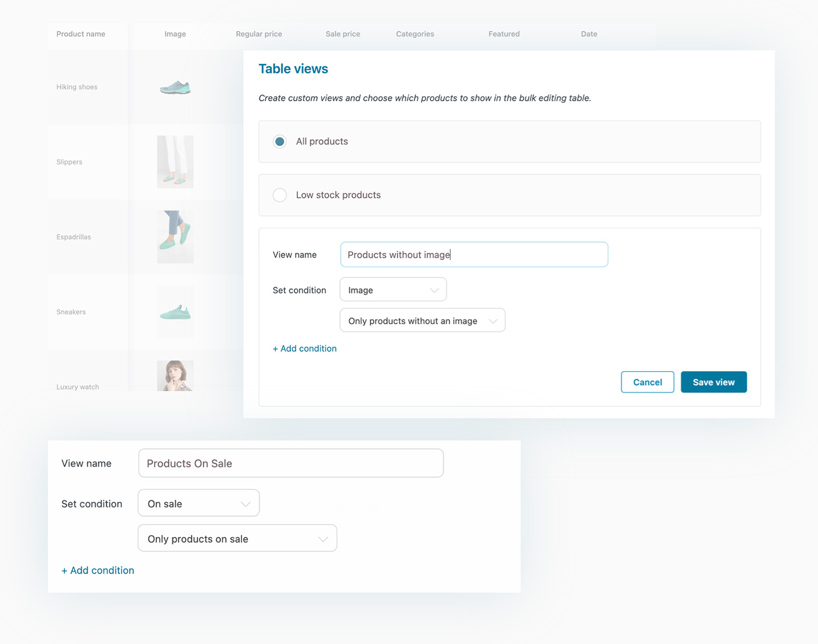
Task: Select the All products radio button
Action: tap(280, 142)
